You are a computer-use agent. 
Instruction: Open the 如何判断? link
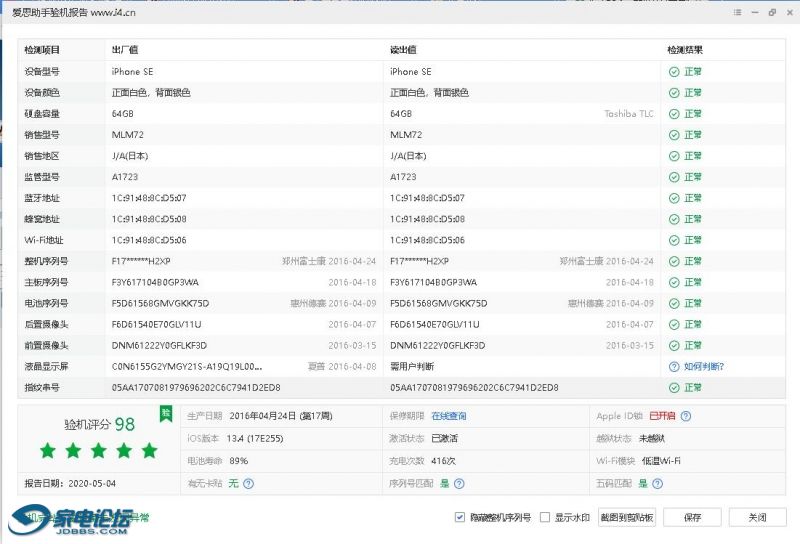click(x=704, y=366)
